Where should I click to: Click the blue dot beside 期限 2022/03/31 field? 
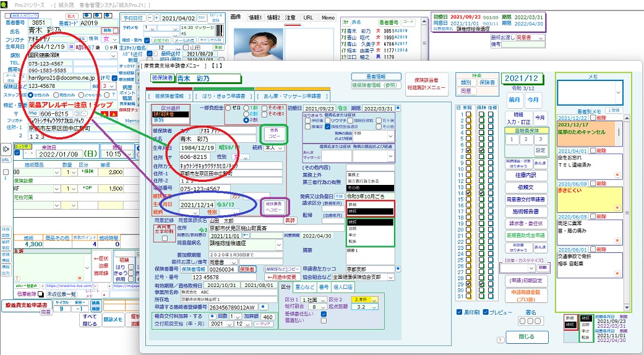pos(398,108)
